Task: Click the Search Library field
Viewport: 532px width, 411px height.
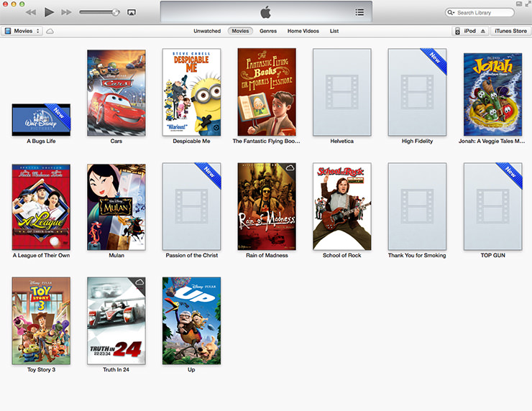Action: click(x=480, y=12)
